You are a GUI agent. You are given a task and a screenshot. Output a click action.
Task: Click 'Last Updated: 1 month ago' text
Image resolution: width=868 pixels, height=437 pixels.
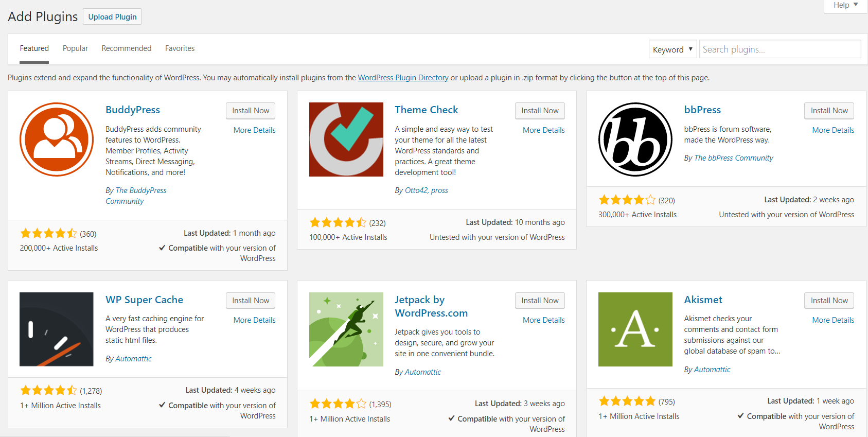229,233
